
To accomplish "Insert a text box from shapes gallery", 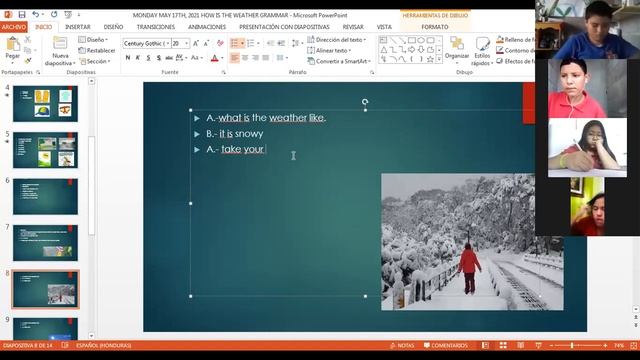I will 383,40.
